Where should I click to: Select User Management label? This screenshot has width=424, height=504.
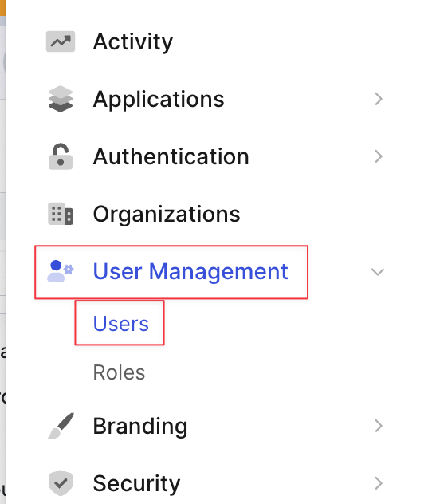(190, 272)
